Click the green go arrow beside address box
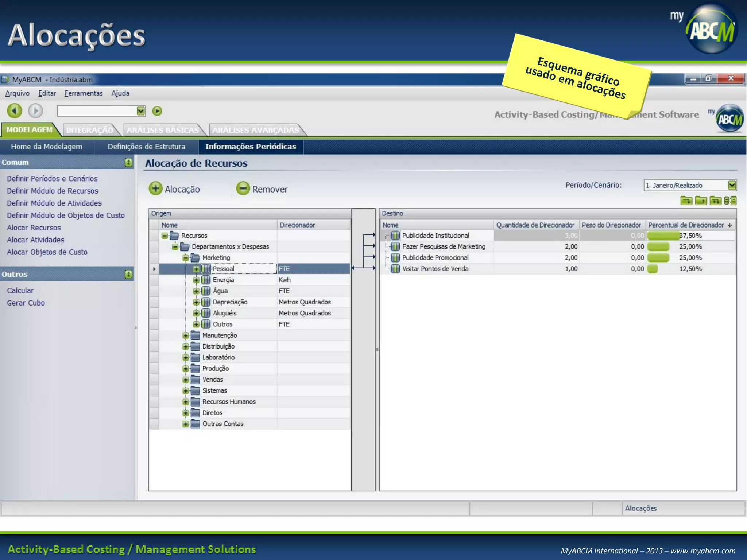747x560 pixels. (x=157, y=111)
